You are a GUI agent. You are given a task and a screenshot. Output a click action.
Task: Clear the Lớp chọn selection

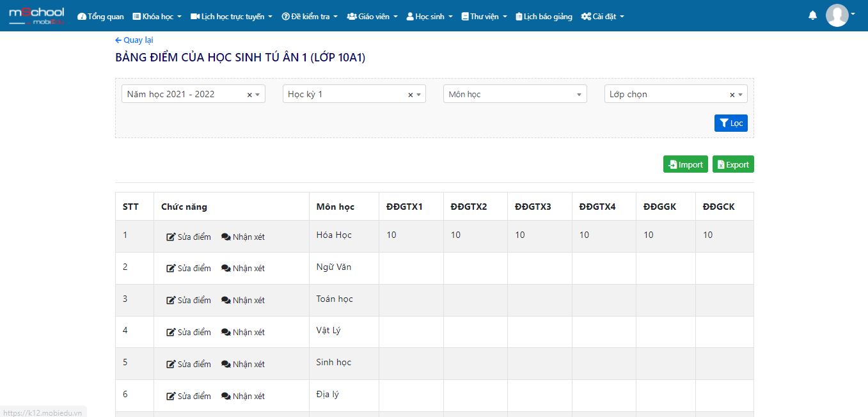[732, 95]
